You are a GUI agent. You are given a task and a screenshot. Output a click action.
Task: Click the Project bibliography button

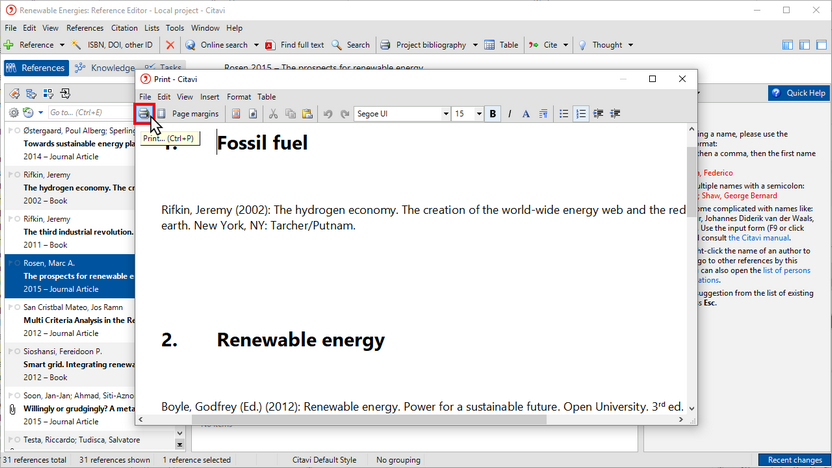[424, 45]
